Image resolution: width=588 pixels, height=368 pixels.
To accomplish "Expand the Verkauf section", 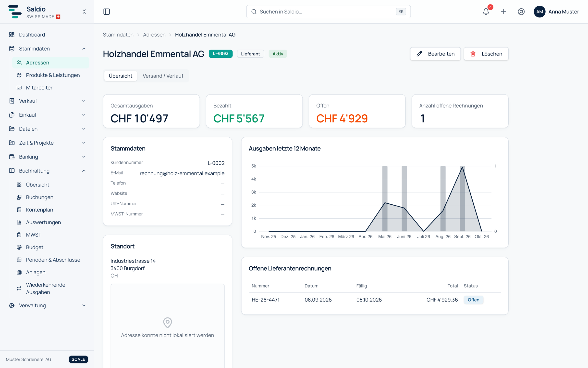I will pyautogui.click(x=47, y=101).
